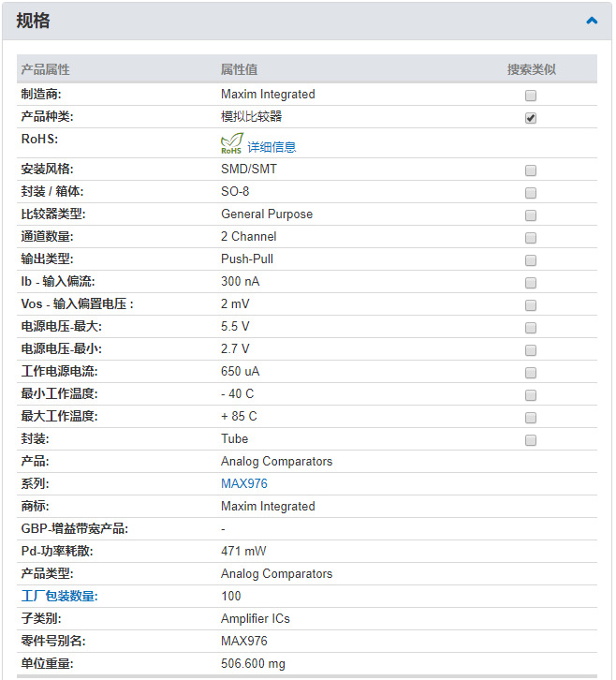Click the 300 nA input bias value
Viewport: 616px width, 680px height.
tap(241, 281)
